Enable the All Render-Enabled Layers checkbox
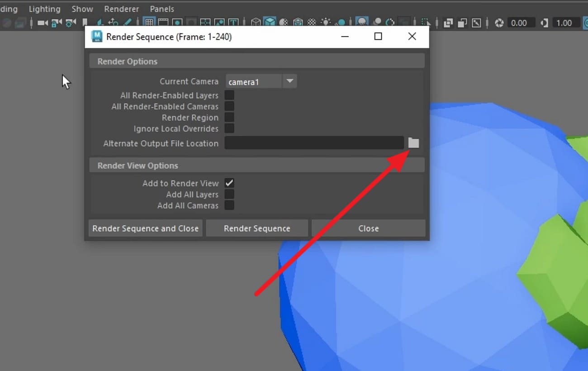Image resolution: width=588 pixels, height=371 pixels. tap(229, 95)
